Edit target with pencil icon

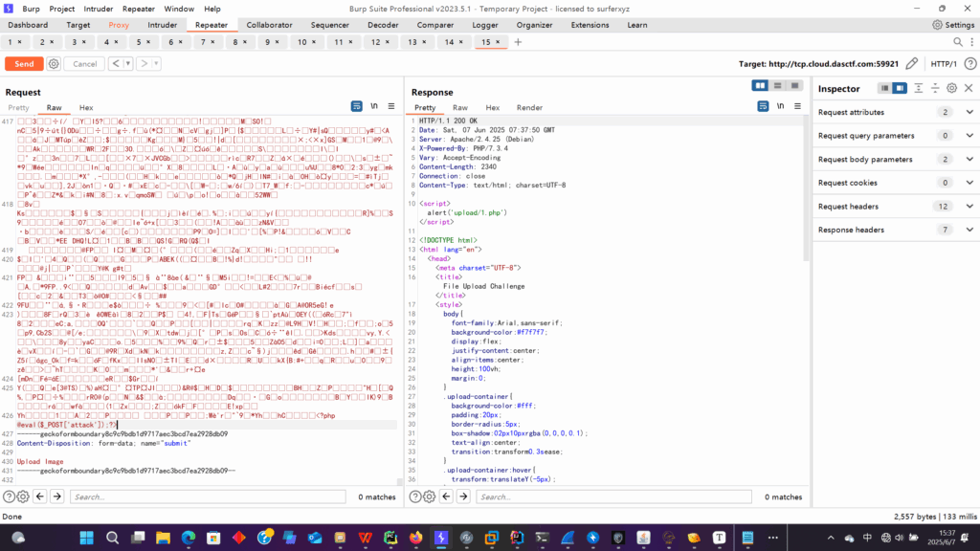[x=912, y=64]
